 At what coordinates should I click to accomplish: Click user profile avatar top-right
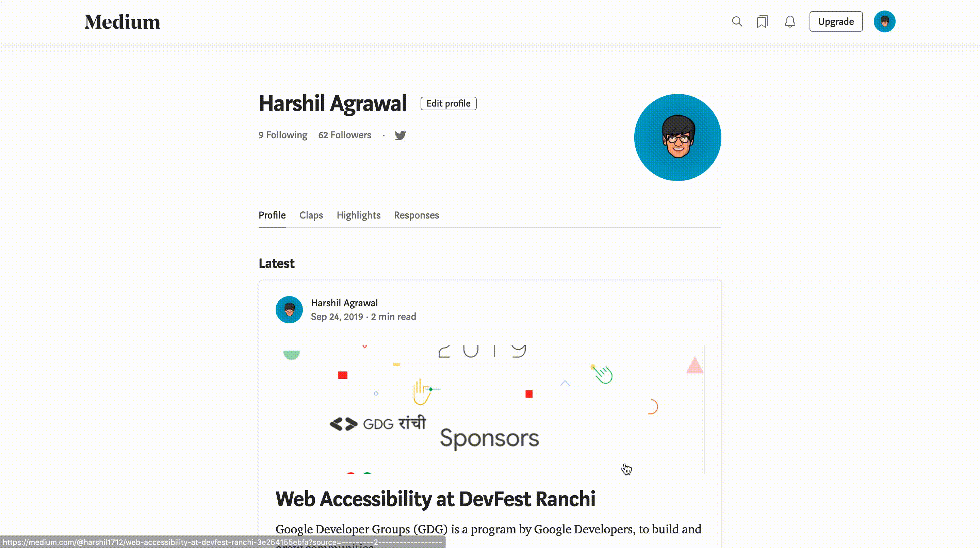884,21
